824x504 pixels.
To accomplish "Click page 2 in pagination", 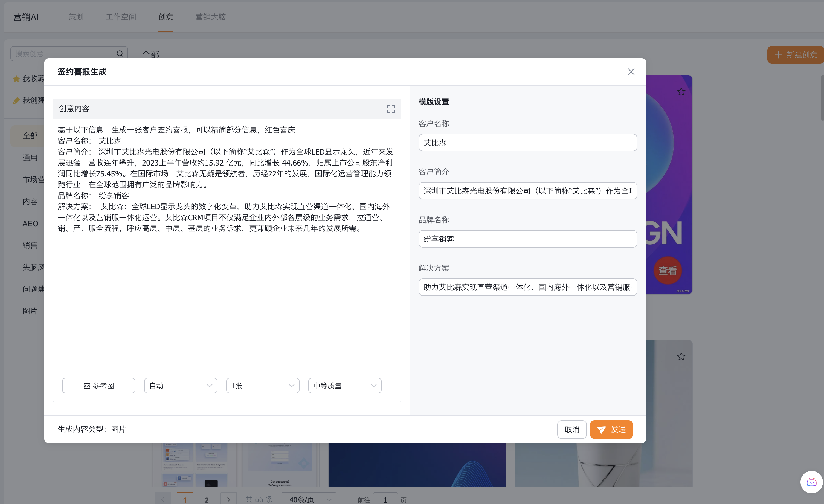I will pos(207,499).
